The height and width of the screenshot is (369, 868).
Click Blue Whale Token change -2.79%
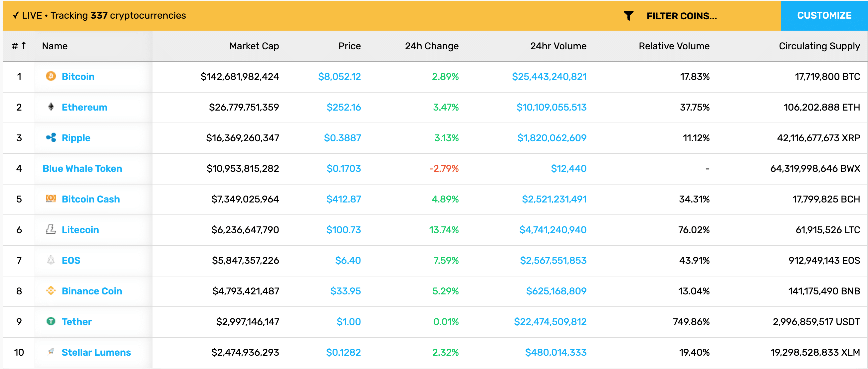(x=444, y=169)
